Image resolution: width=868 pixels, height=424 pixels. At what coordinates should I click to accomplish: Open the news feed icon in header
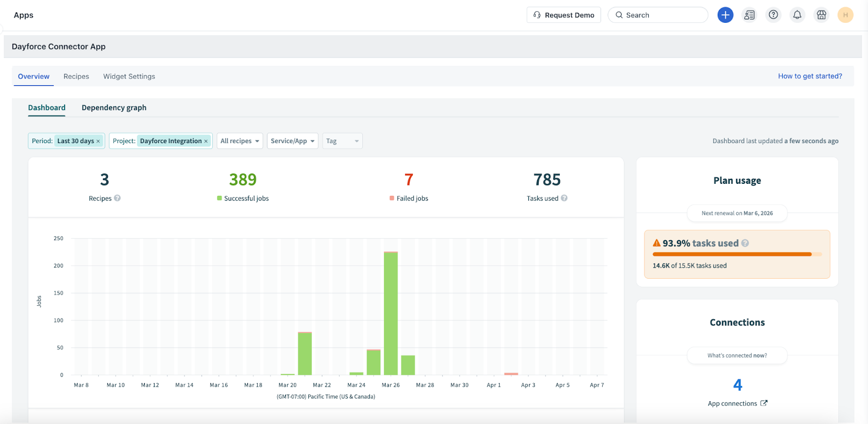pos(749,15)
